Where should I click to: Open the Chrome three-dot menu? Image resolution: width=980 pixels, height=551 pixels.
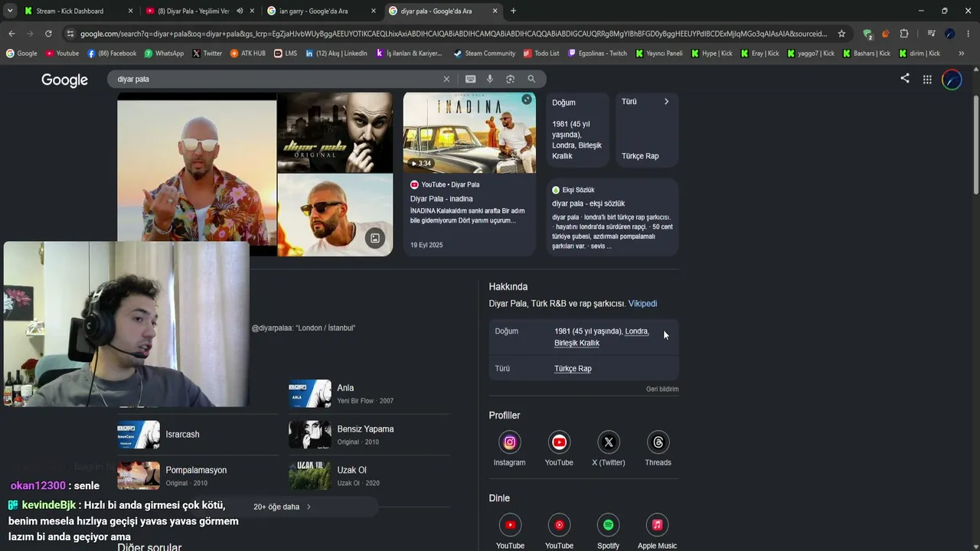[x=968, y=34]
